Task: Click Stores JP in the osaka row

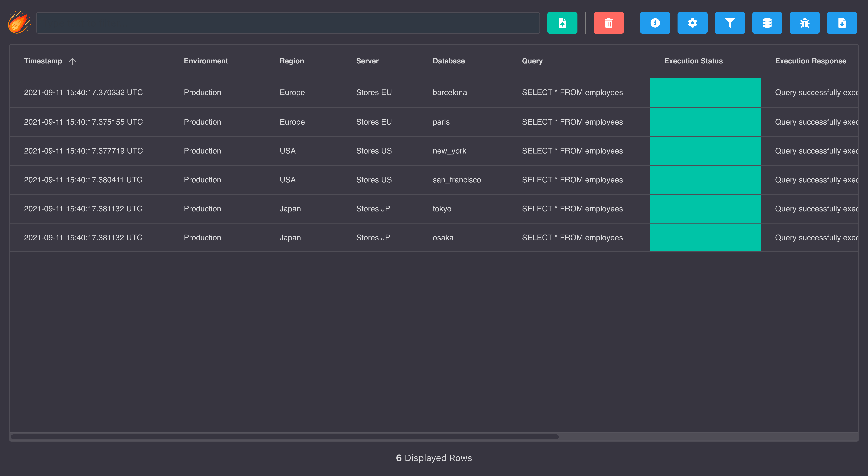Action: coord(373,238)
